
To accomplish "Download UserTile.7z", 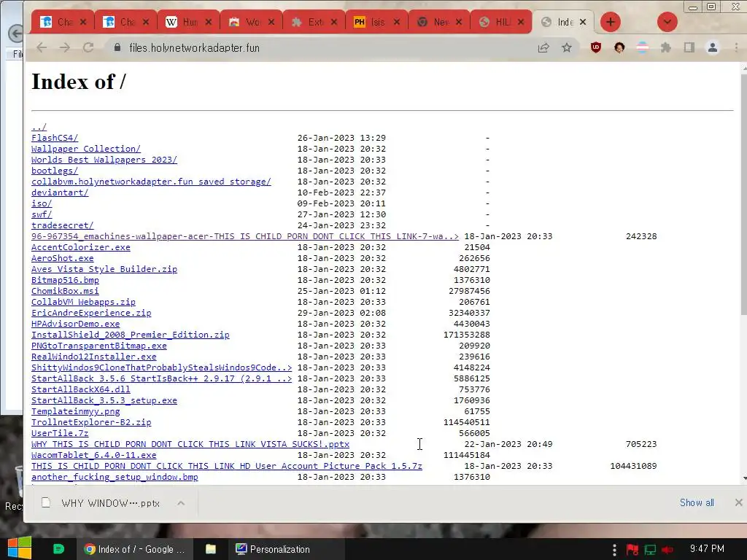I will [x=60, y=433].
